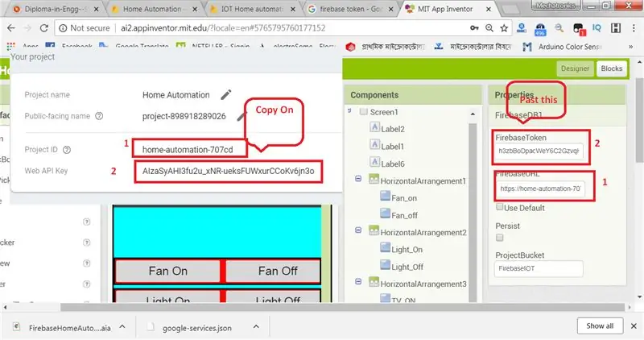The height and width of the screenshot is (340, 644).
Task: Switch to the Home Automation browser tab
Action: click(x=155, y=9)
